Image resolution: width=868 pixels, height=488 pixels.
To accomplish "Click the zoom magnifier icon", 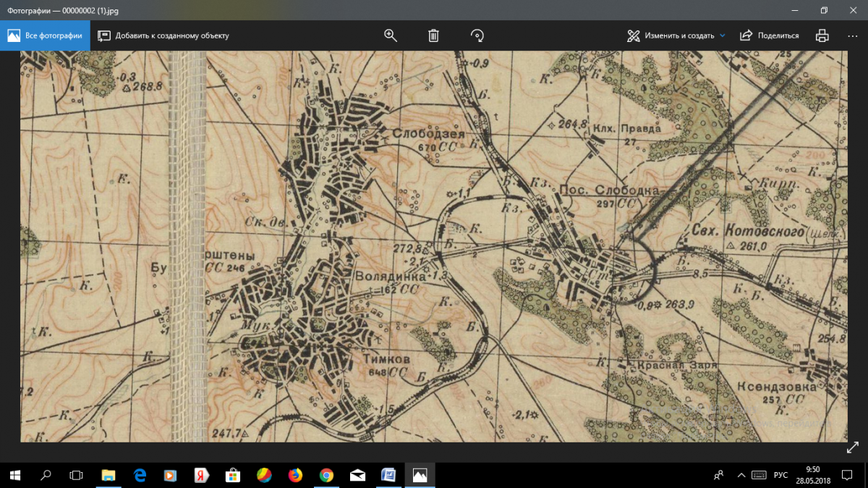I will tap(391, 35).
